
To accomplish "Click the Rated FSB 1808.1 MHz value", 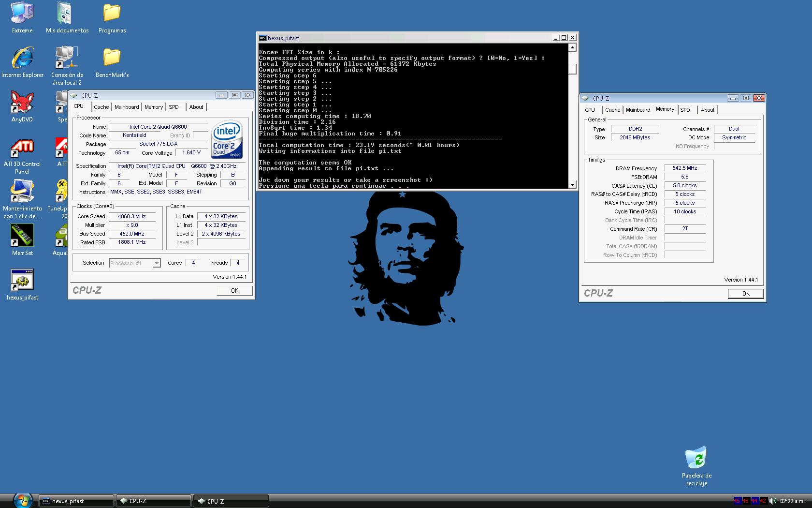I will pyautogui.click(x=132, y=242).
